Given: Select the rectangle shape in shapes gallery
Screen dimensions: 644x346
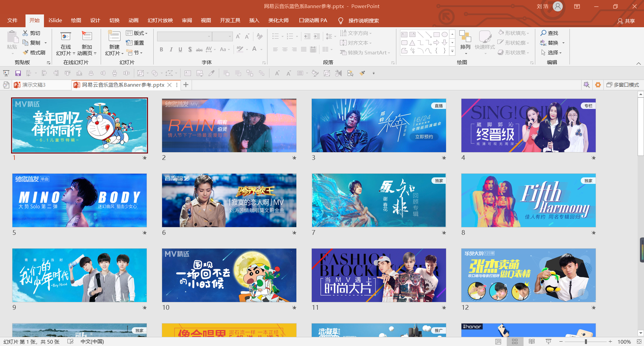Looking at the screenshot, I should coord(437,35).
